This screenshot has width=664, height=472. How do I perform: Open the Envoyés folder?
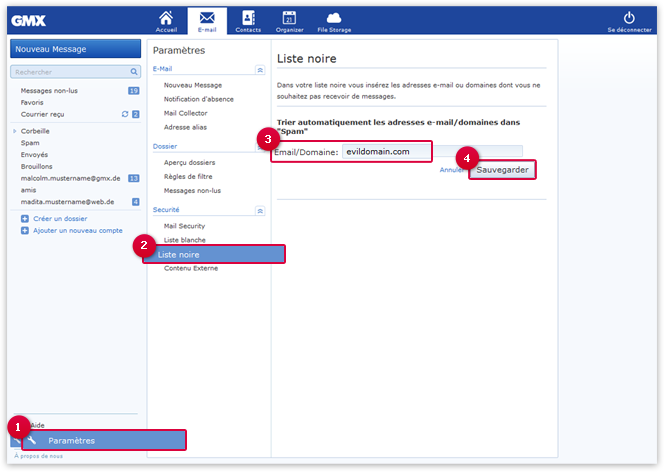click(34, 155)
